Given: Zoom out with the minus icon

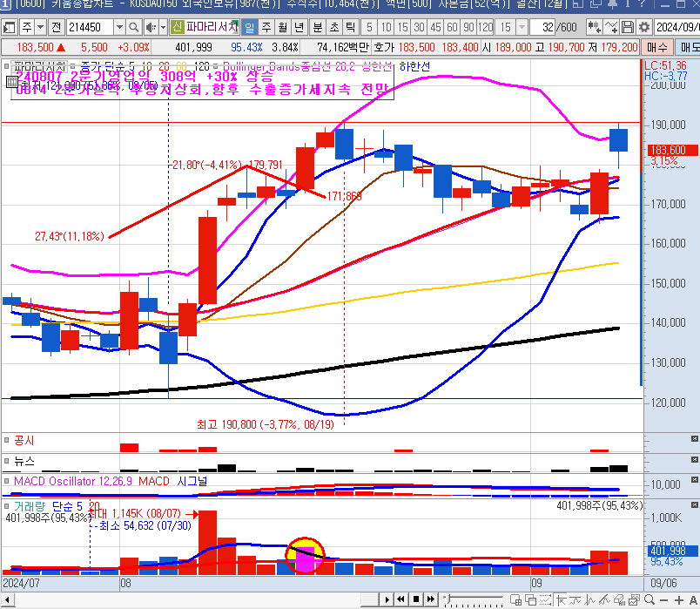Looking at the screenshot, I should [x=663, y=600].
